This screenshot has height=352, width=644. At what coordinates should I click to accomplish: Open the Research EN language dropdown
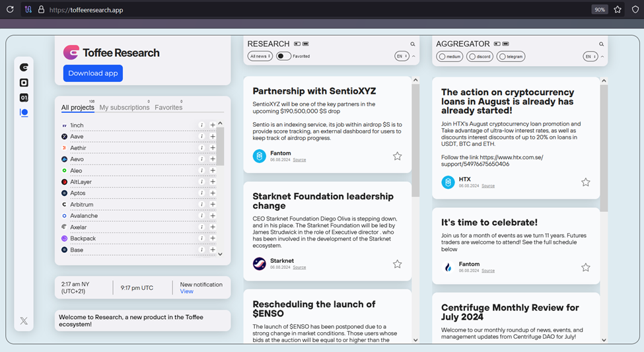pyautogui.click(x=402, y=56)
